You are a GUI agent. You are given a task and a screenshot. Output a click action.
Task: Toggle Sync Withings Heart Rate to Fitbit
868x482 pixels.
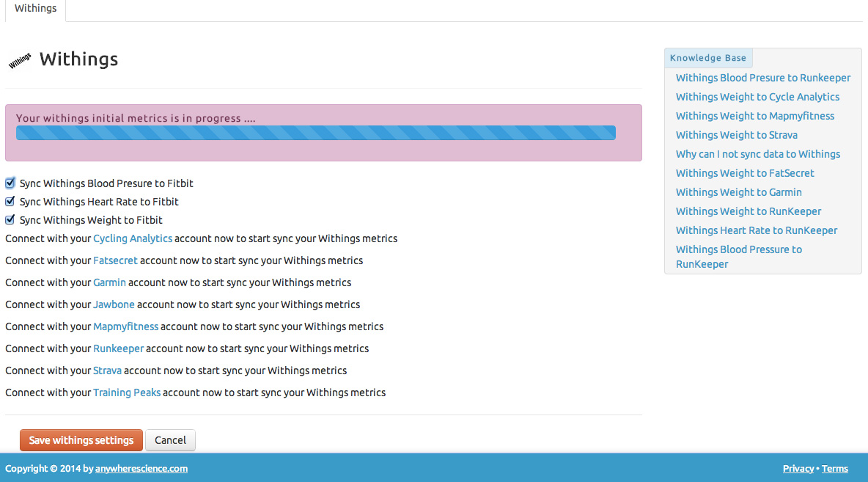(x=10, y=201)
